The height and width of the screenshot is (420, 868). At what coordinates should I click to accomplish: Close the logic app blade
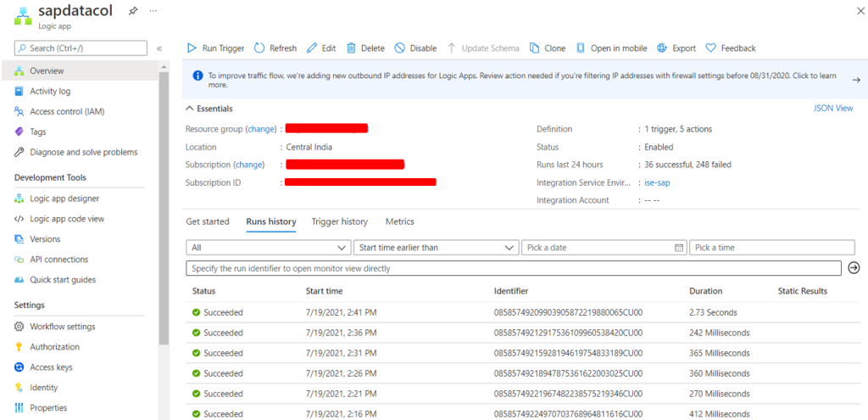pos(860,11)
